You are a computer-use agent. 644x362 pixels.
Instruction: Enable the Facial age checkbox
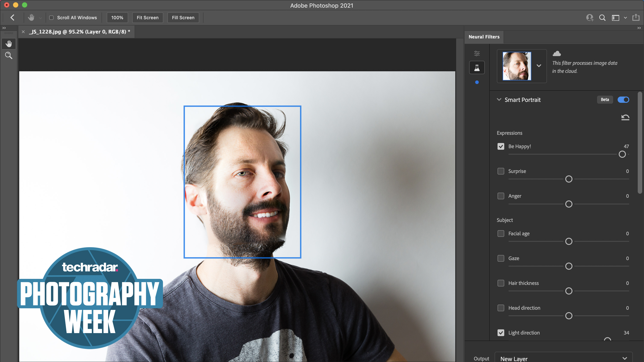point(501,233)
